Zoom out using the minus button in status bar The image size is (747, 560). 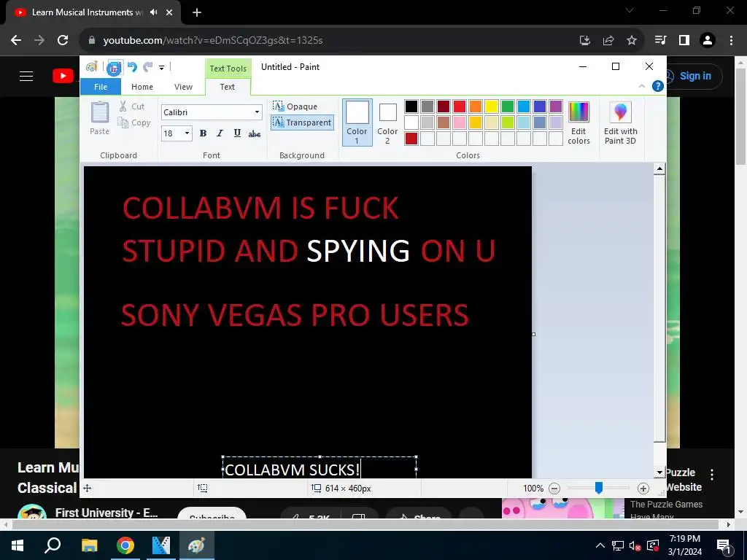(x=554, y=489)
